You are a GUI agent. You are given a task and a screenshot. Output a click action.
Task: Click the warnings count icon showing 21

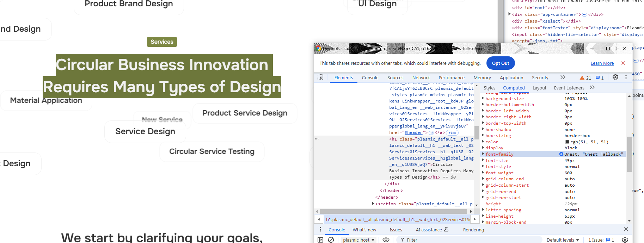pos(585,78)
